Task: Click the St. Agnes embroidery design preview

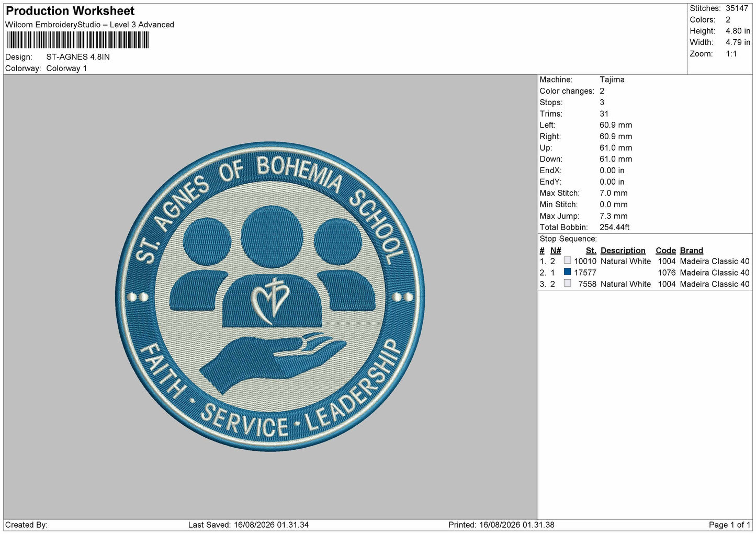Action: 270,297
